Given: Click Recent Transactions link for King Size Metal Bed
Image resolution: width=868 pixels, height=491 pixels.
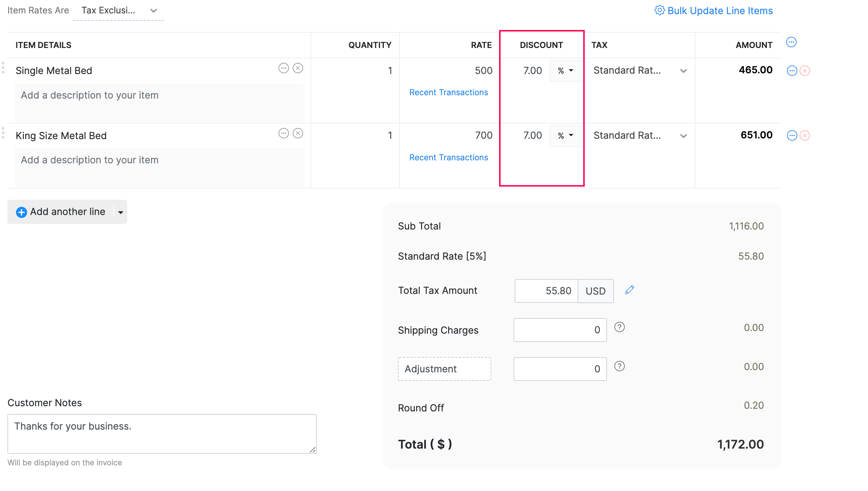Looking at the screenshot, I should click(x=448, y=157).
